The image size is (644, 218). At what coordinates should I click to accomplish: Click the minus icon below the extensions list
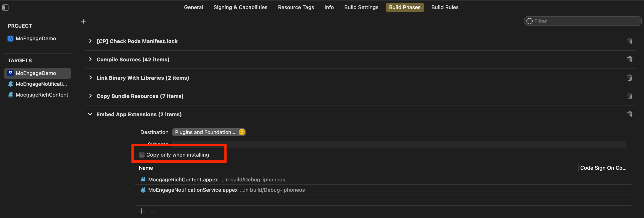click(153, 211)
